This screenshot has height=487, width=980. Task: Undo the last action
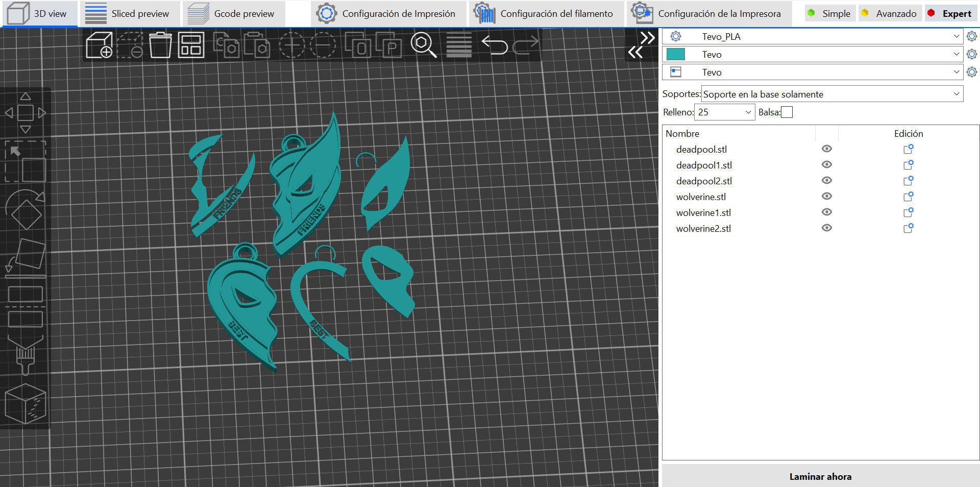coord(495,45)
